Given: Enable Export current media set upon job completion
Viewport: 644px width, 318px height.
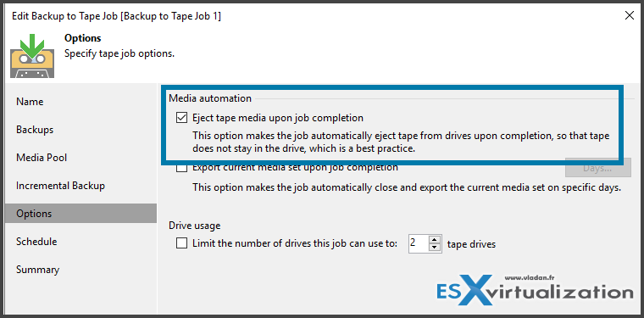Looking at the screenshot, I should coord(181,168).
